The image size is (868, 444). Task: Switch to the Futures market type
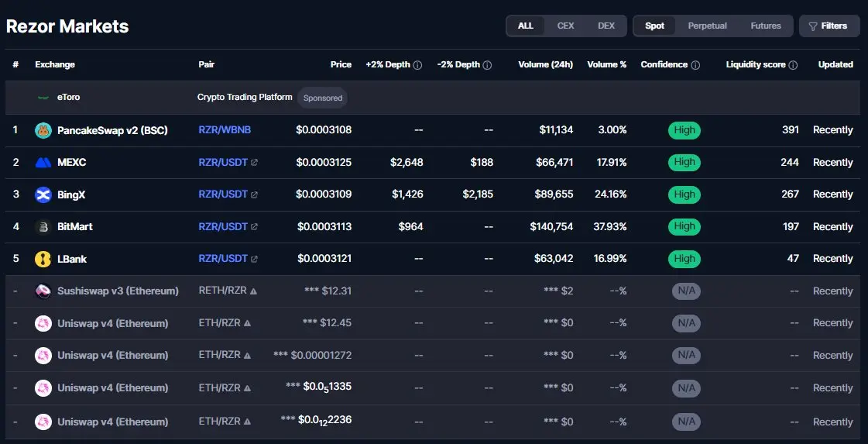tap(766, 26)
